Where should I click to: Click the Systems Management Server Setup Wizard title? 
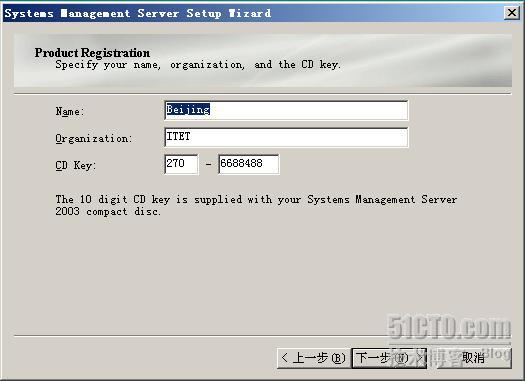(x=138, y=13)
